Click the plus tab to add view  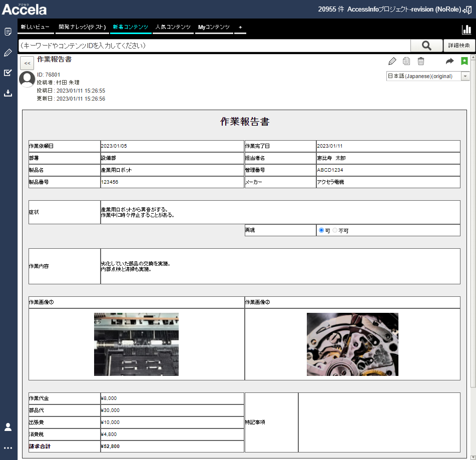coord(240,27)
